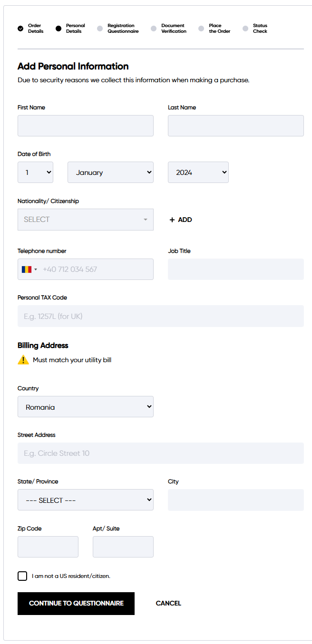
Task: Go to the Place the Order step
Action: [x=219, y=29]
